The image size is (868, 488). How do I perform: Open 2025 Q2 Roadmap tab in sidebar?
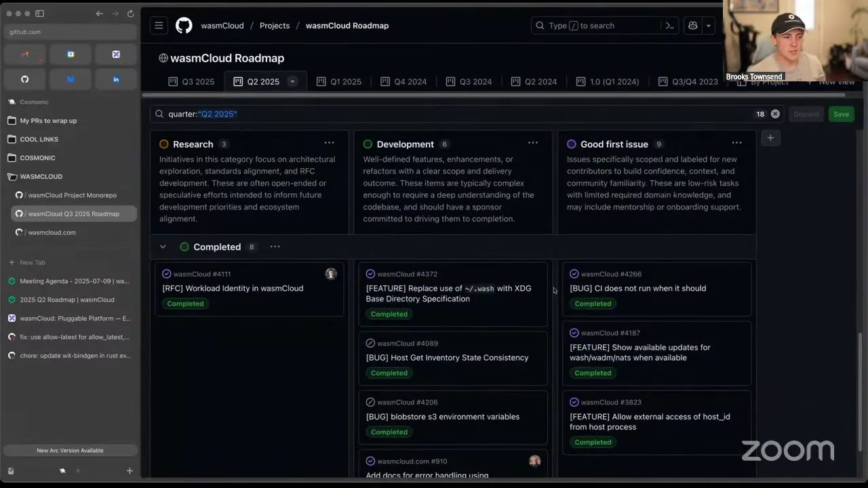71,300
